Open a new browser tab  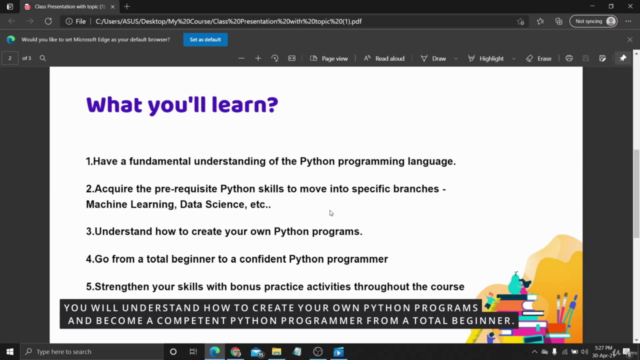point(127,7)
